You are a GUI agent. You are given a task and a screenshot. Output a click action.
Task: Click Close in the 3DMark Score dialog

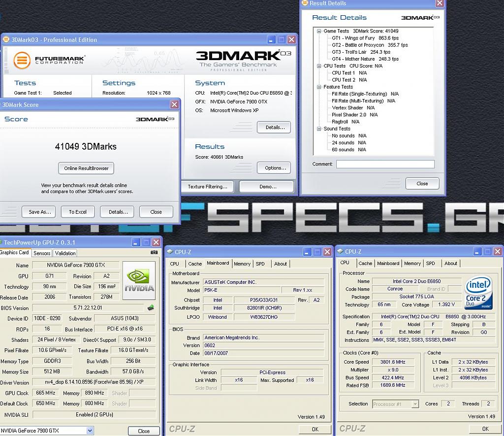156,212
